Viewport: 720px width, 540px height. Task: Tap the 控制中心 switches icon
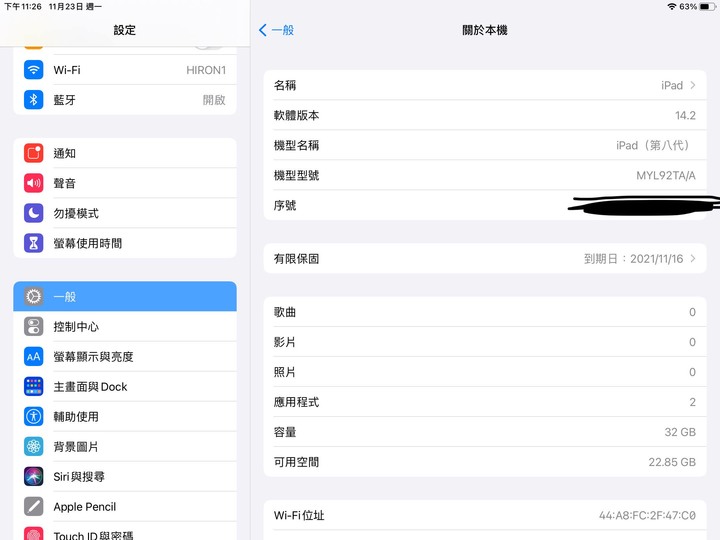click(34, 326)
